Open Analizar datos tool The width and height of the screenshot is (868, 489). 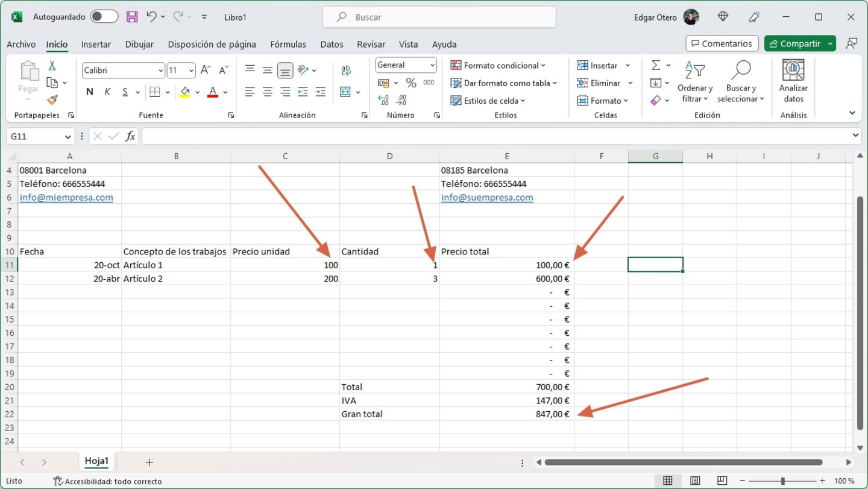[x=793, y=81]
